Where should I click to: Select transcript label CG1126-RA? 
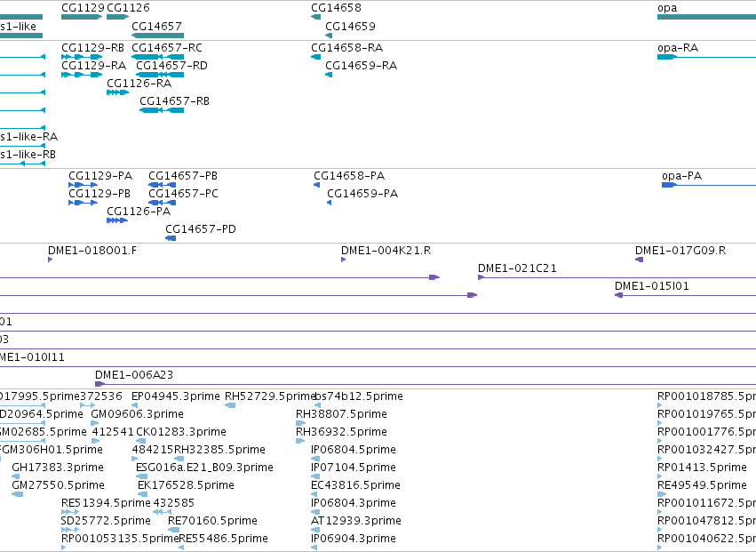point(139,84)
